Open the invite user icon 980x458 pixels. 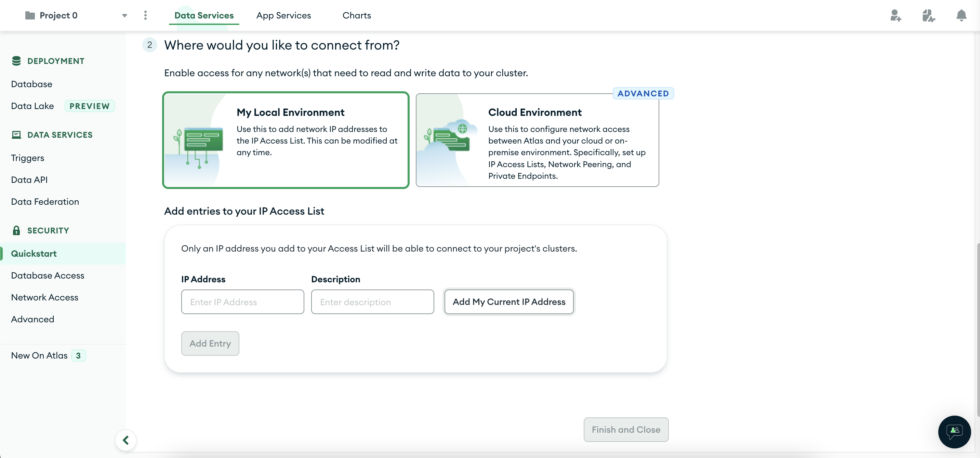coord(896,16)
